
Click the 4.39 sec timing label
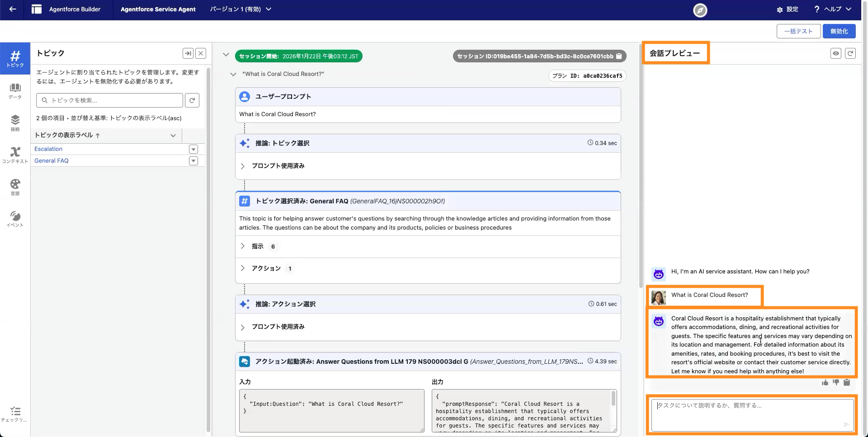tap(602, 361)
